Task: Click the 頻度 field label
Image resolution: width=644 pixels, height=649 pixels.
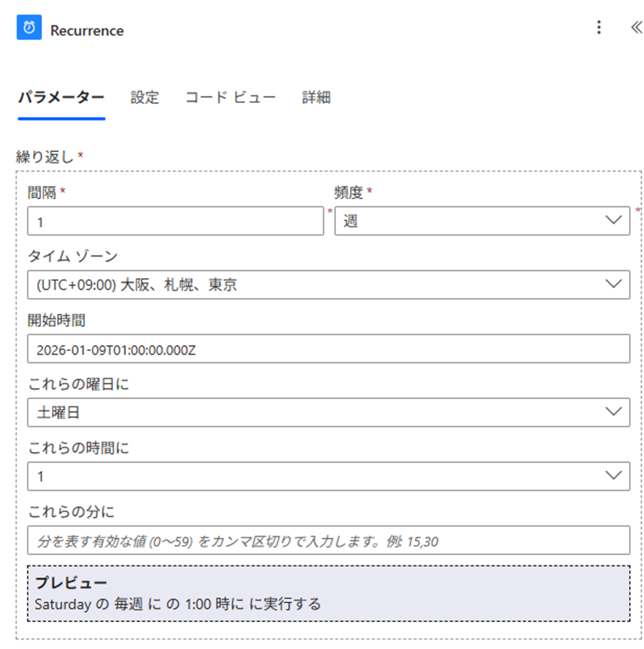Action: click(x=349, y=192)
